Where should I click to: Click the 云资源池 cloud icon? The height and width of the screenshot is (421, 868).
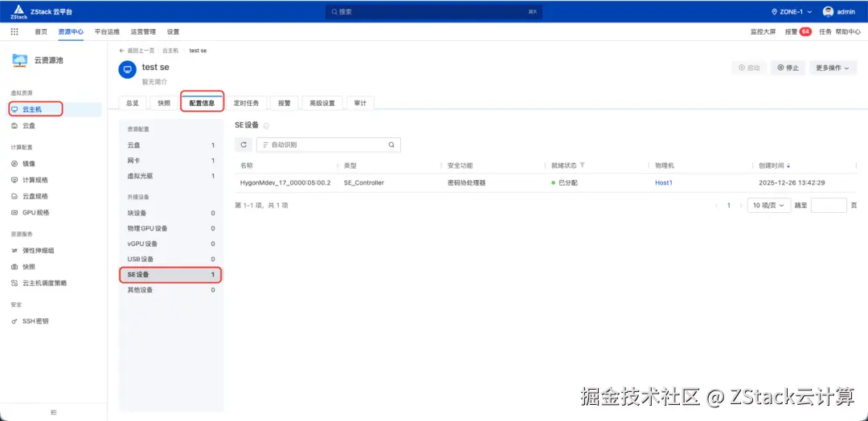click(x=20, y=60)
